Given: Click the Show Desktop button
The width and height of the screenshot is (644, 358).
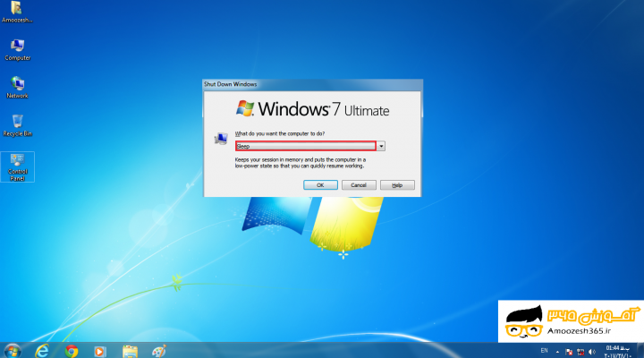Looking at the screenshot, I should click(x=640, y=351).
